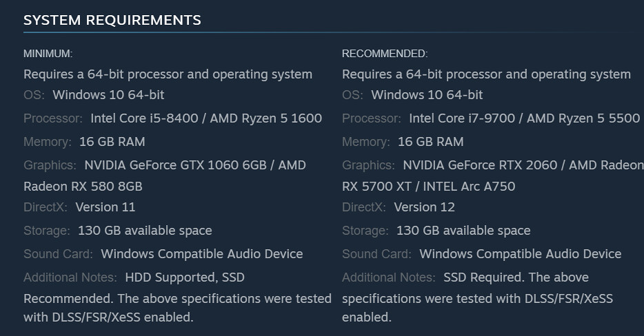The image size is (644, 336).
Task: Click minimum Storage 130 GB available space
Action: 145,230
